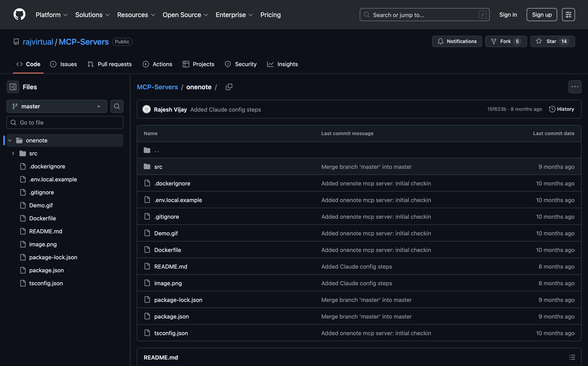Image resolution: width=588 pixels, height=366 pixels.
Task: Click the file search magnifier button
Action: (x=117, y=106)
